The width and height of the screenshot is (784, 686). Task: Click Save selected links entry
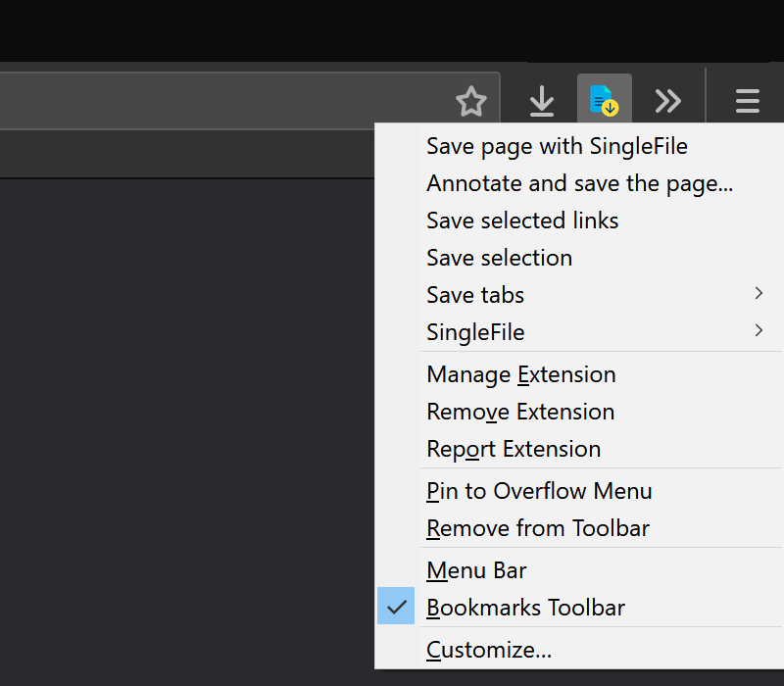point(522,220)
